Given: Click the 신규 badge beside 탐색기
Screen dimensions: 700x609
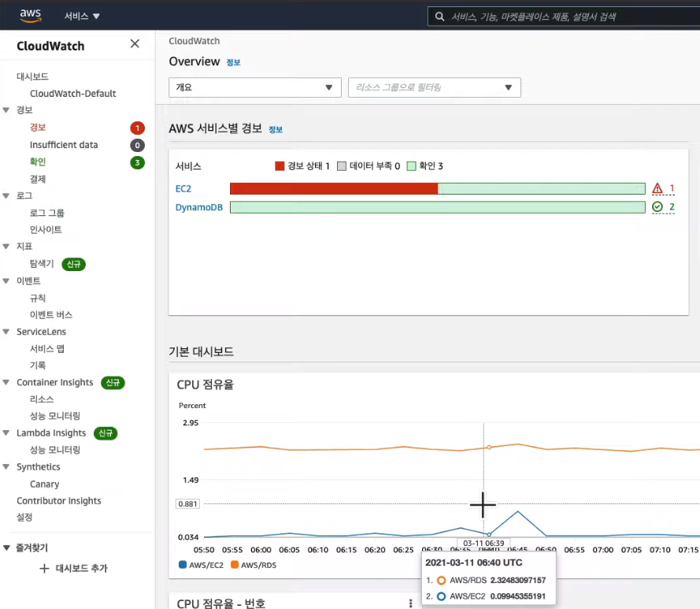Looking at the screenshot, I should click(74, 264).
